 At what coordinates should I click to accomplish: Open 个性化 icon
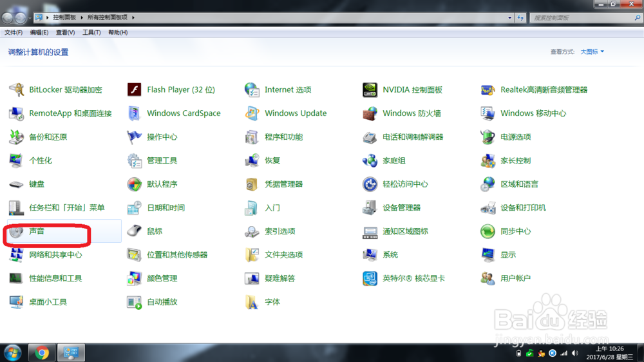pos(17,160)
